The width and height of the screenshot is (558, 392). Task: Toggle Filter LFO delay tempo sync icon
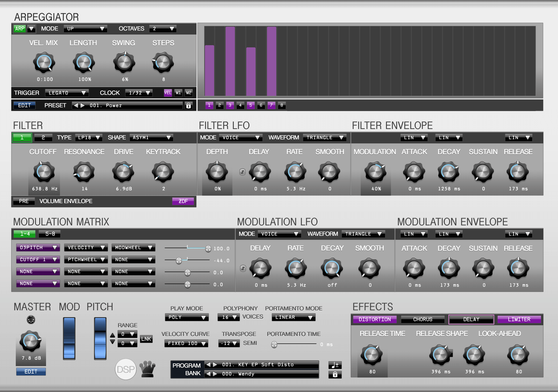(242, 172)
